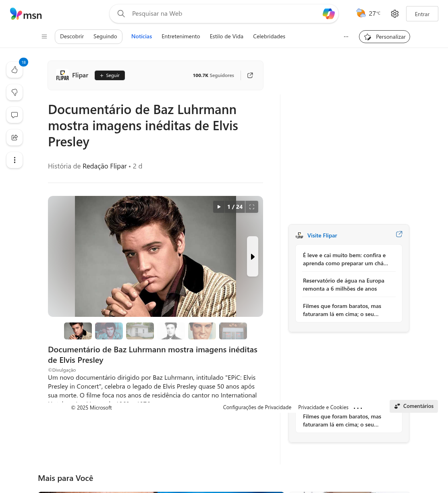Select first slideshow thumbnail of Elvis
The image size is (448, 493).
click(x=78, y=331)
